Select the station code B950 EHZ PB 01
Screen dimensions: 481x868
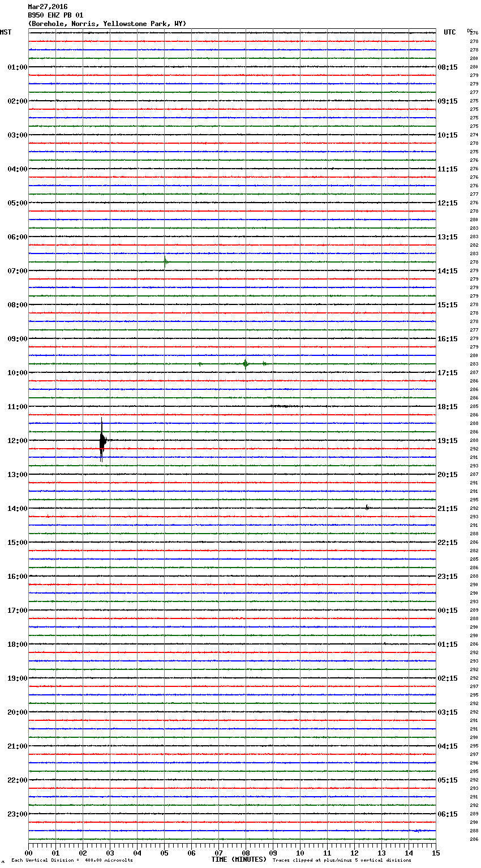(55, 15)
